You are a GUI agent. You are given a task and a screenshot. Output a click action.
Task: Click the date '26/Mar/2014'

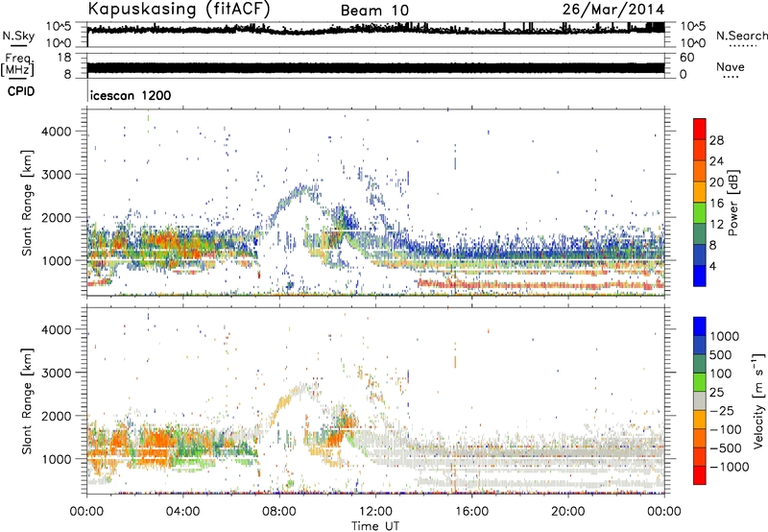pos(613,10)
